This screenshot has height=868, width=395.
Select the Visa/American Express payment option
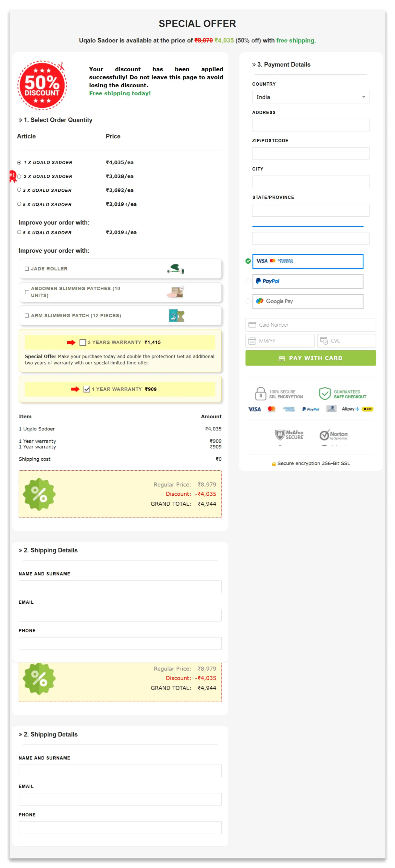pos(307,261)
